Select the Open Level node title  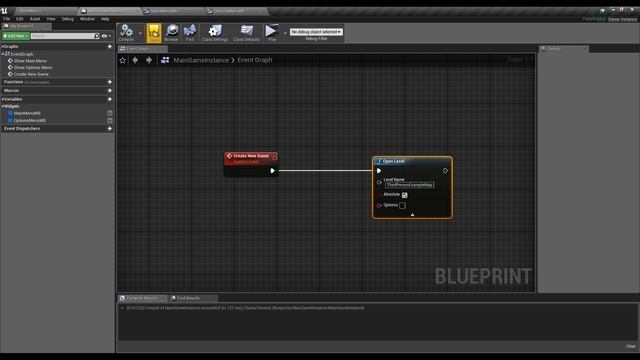[393, 161]
